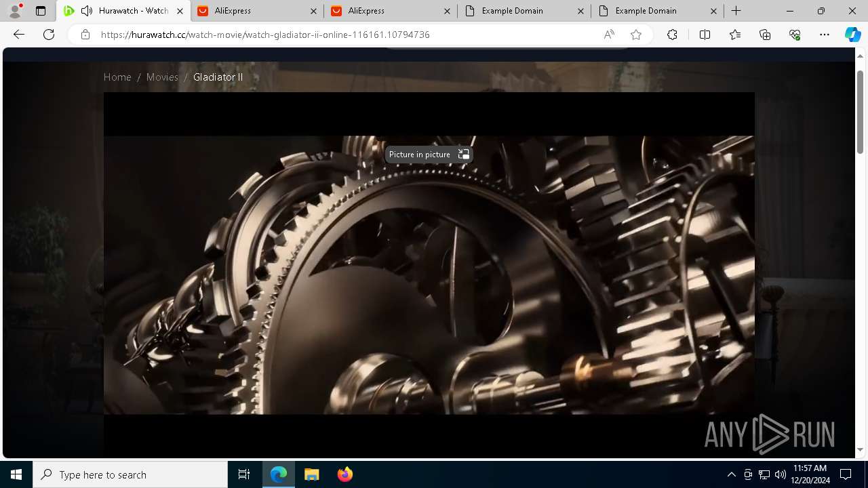This screenshot has width=868, height=488.
Task: Add this page to favorites star
Action: (635, 35)
